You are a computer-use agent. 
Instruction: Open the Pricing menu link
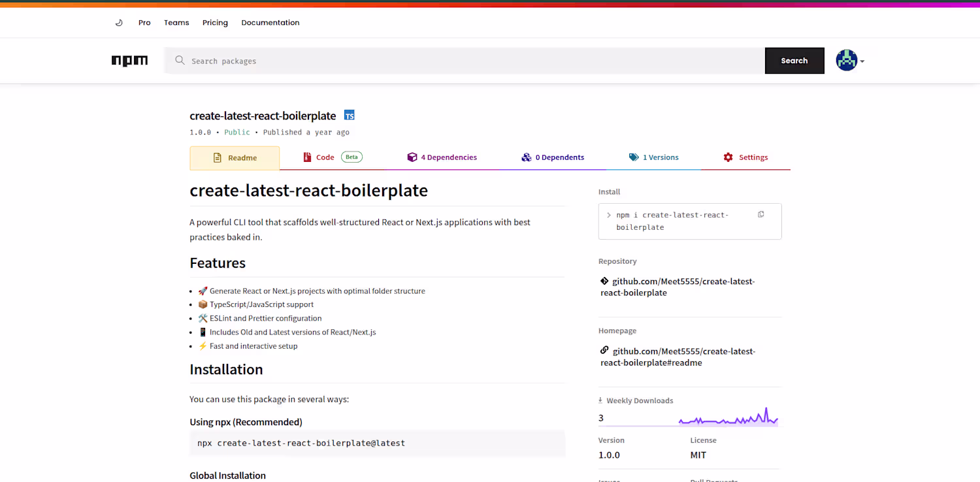coord(215,22)
